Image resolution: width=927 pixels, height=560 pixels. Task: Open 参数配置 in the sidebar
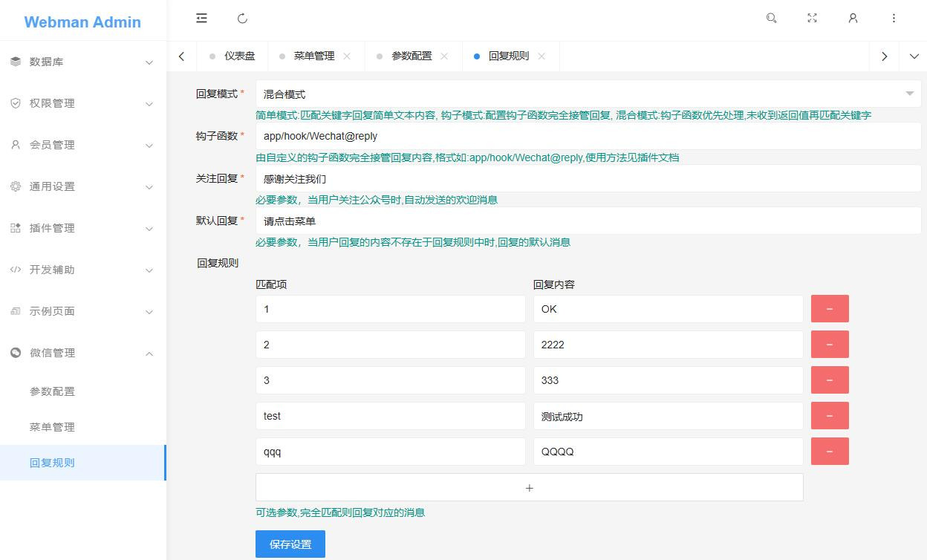point(83,391)
